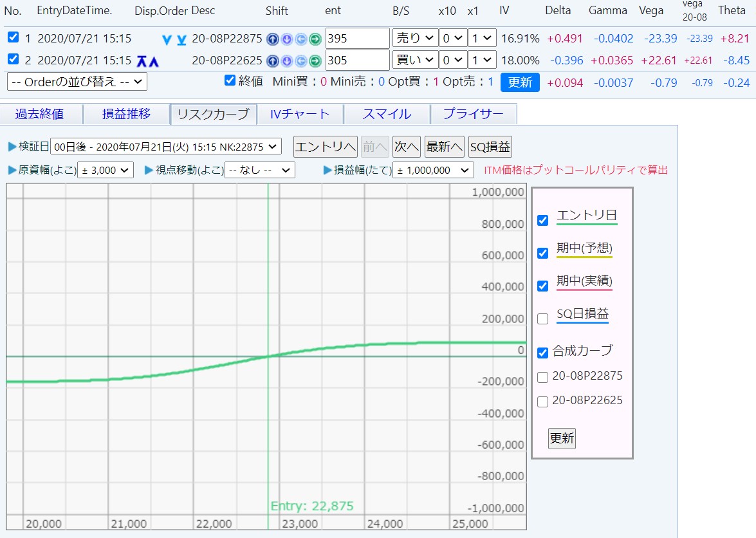Shift left arrow for 20-08P22875
Viewport: 756px width, 538px height.
301,39
